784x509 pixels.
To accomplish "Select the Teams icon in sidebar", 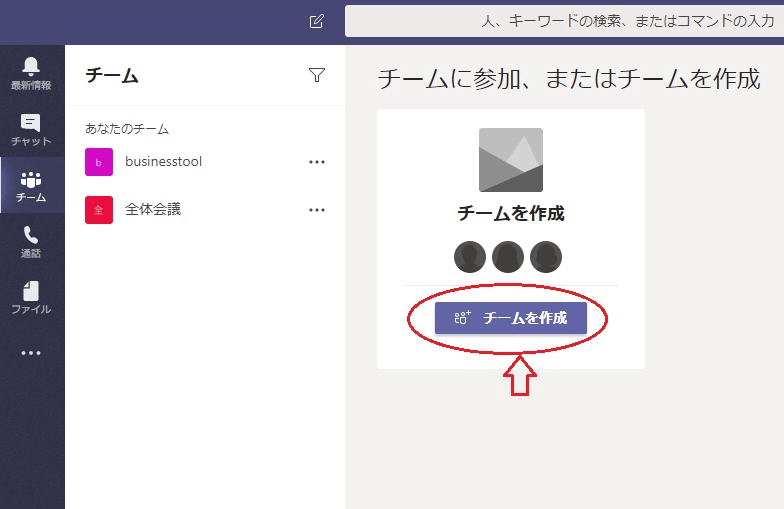I will (31, 185).
